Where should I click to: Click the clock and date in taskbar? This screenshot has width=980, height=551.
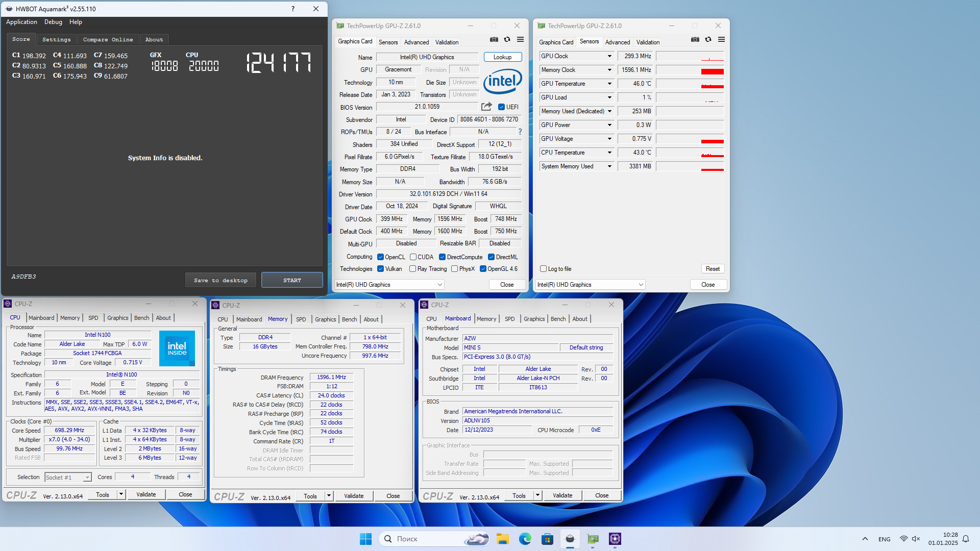[943, 539]
